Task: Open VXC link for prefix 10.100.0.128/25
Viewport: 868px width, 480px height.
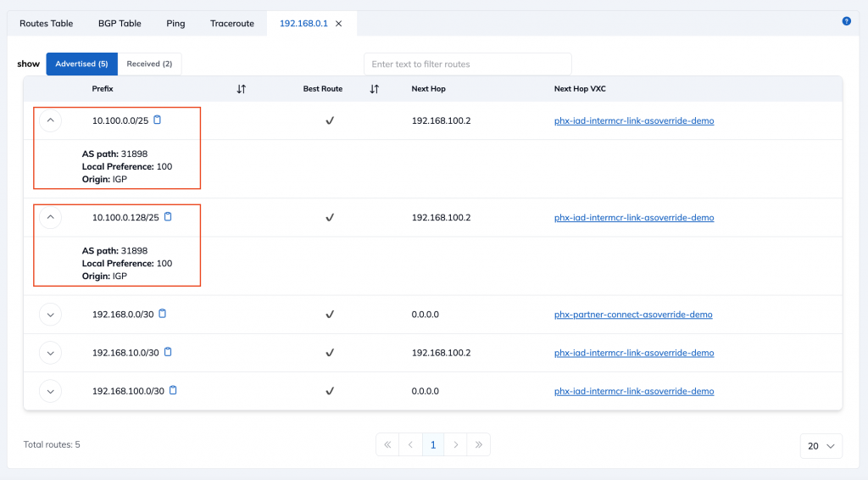Action: [634, 218]
